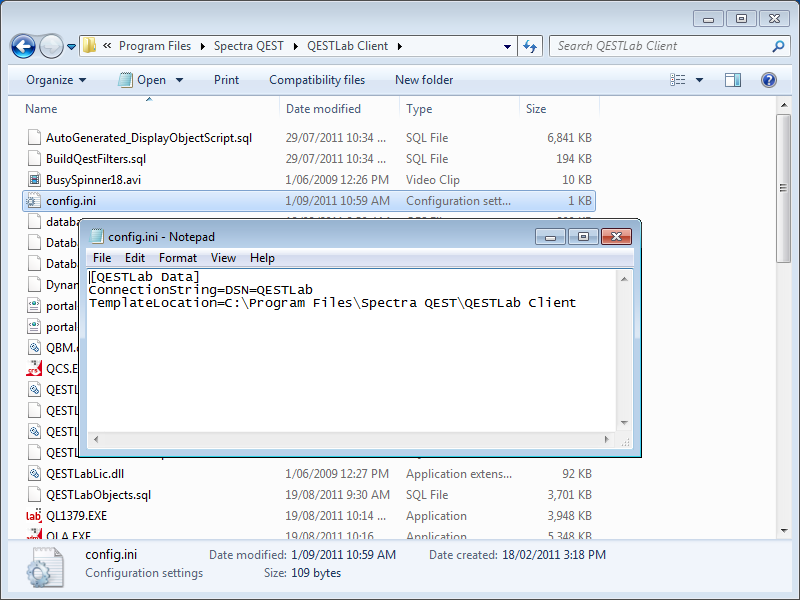Toggle the preview pane icon
The height and width of the screenshot is (600, 800).
pyautogui.click(x=733, y=80)
